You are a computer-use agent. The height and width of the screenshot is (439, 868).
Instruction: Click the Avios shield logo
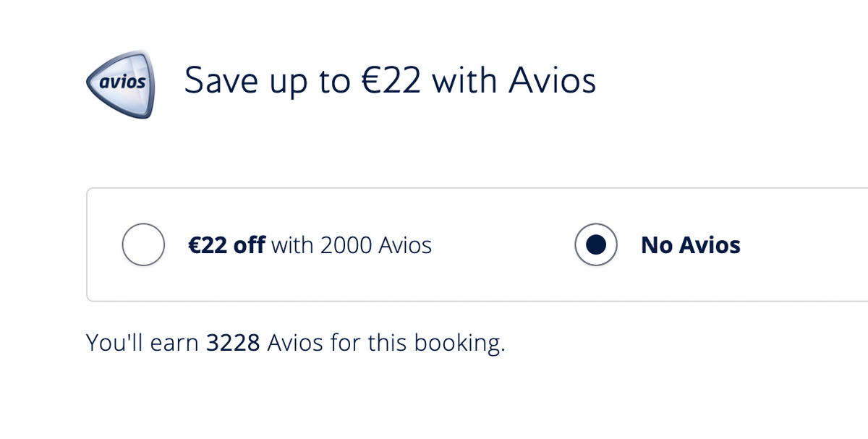119,84
